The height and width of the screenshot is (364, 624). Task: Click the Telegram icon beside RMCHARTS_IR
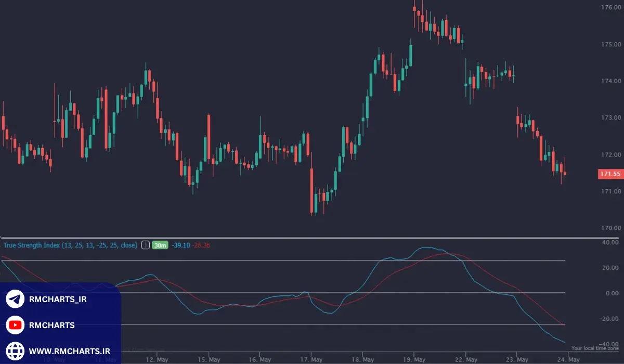pos(15,300)
